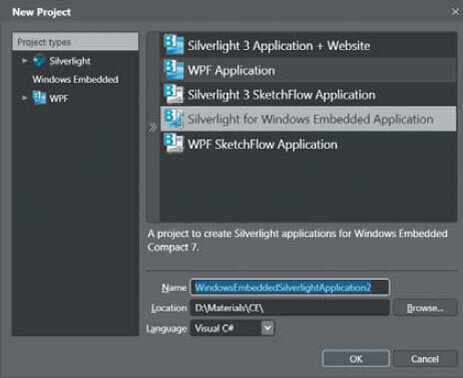
Task: Expand the Silverlight project type node
Action: 24,61
